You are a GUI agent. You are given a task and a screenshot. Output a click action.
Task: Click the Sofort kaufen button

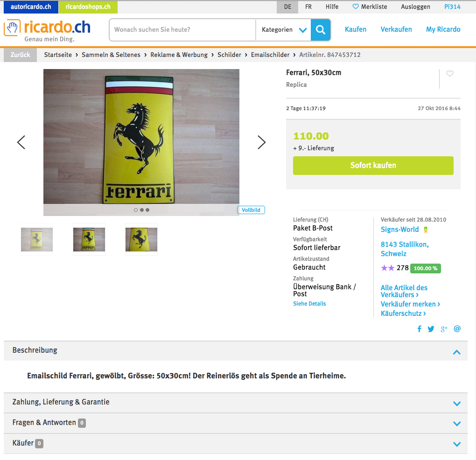tap(373, 166)
